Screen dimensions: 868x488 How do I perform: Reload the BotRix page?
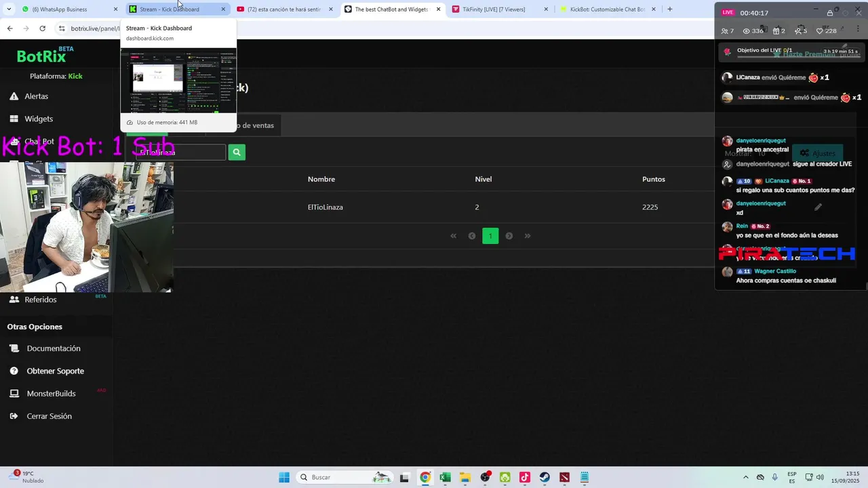click(42, 28)
